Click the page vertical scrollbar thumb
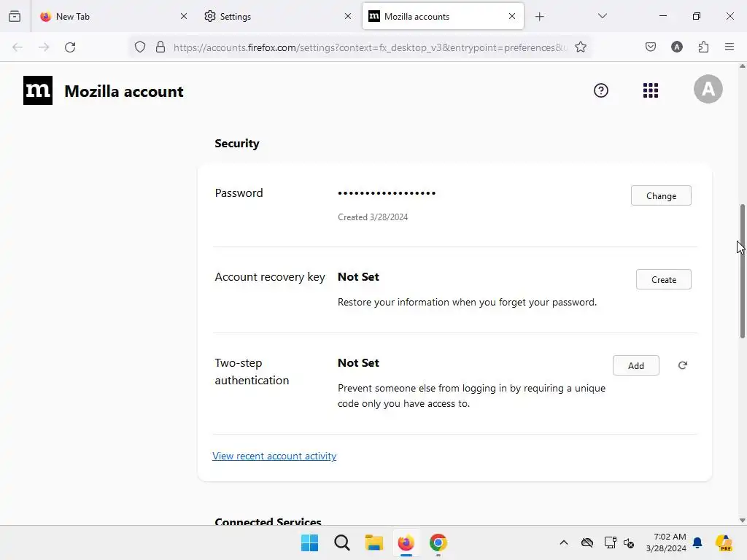747x560 pixels. pos(742,271)
